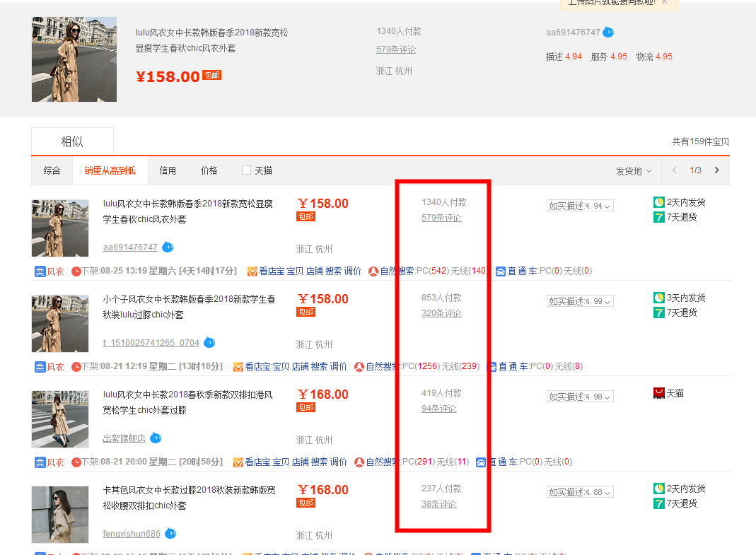756x555 pixels.
Task: Switch to the 信用 sort tab
Action: coord(168,170)
